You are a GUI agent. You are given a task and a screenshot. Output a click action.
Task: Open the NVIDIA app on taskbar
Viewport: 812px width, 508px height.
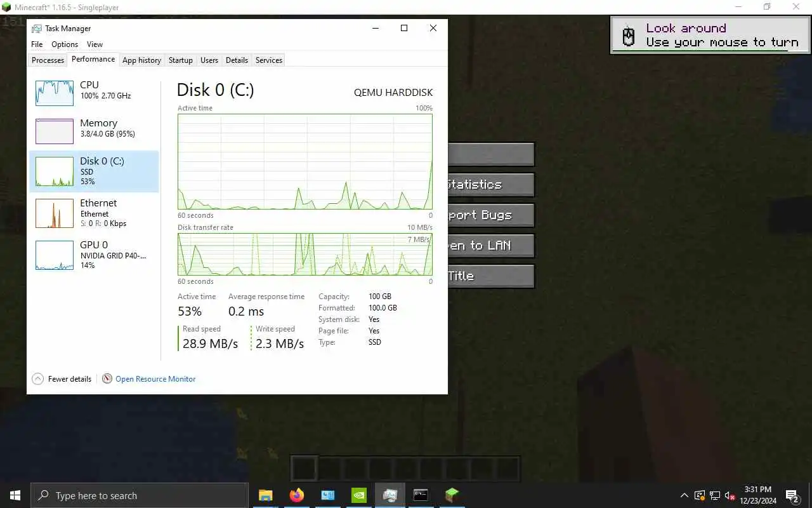click(358, 495)
